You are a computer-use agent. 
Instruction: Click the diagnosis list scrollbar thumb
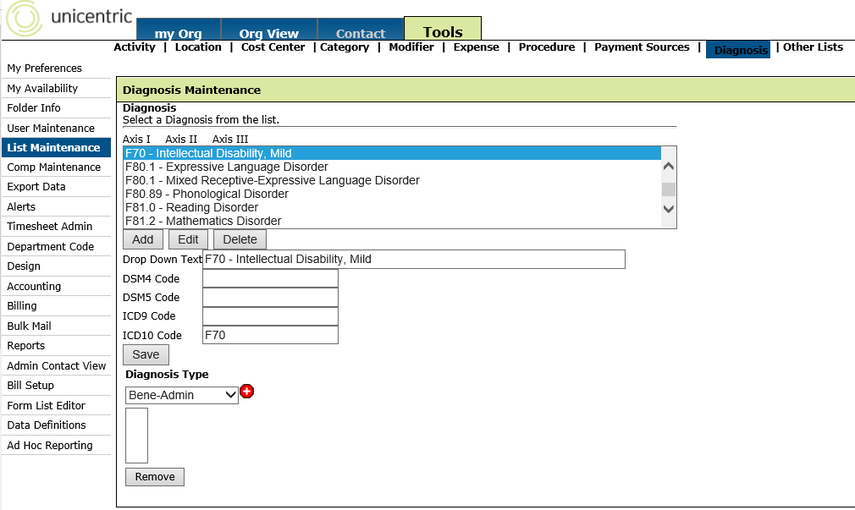(669, 189)
